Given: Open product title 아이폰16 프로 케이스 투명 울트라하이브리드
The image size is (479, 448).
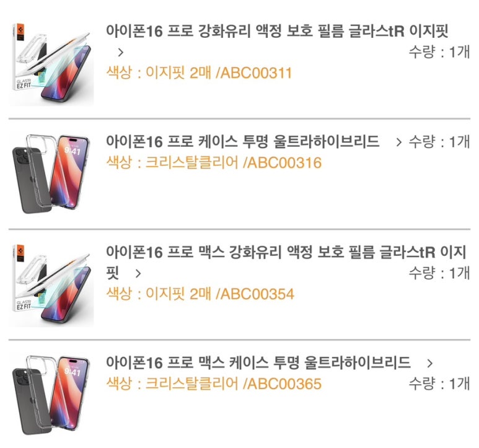Looking at the screenshot, I should (x=242, y=142).
